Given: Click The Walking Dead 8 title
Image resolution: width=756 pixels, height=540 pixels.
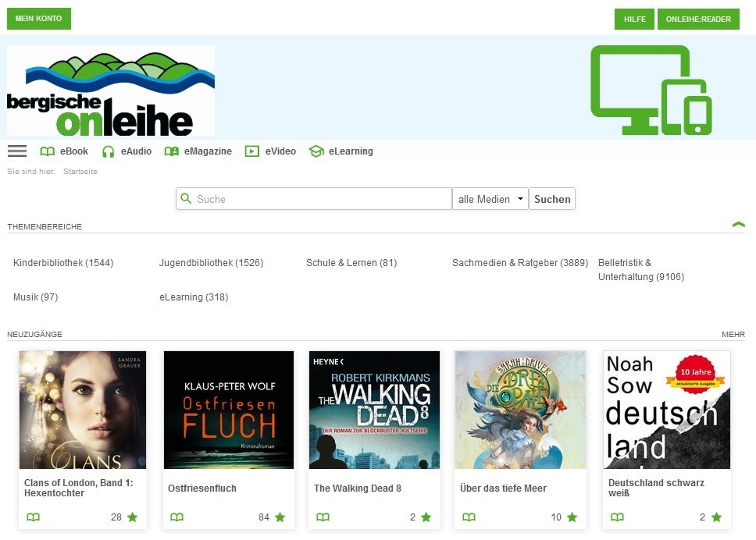Looking at the screenshot, I should 357,488.
